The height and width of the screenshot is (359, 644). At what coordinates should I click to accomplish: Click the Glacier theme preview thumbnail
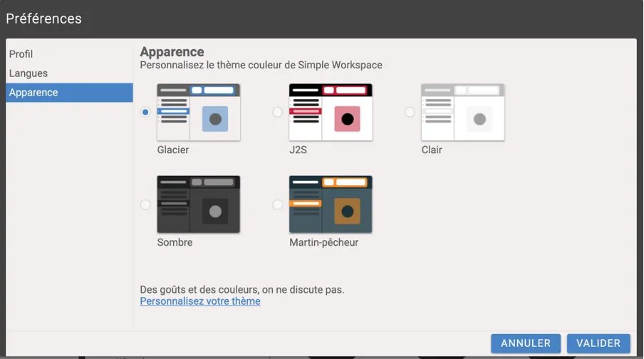click(x=199, y=112)
